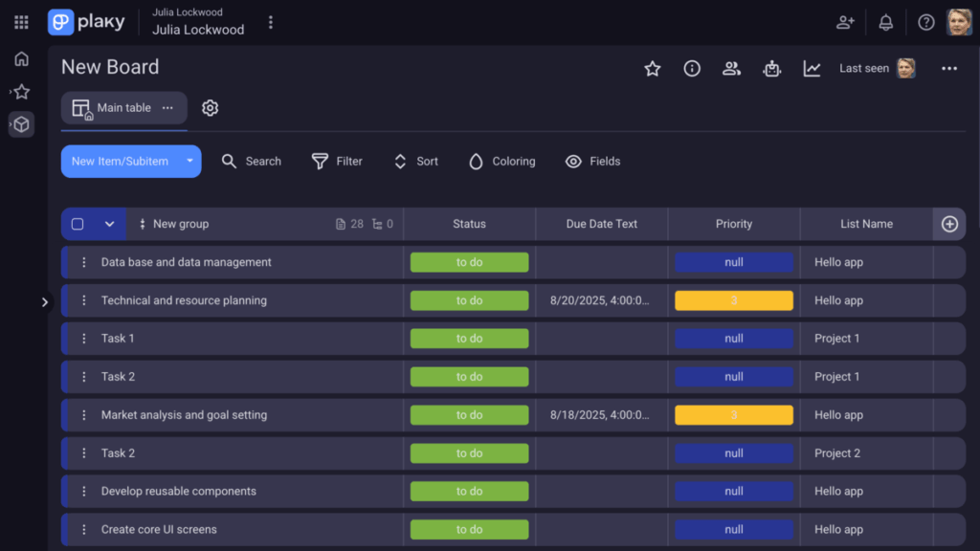Switch to the Main table tab
The width and height of the screenshot is (980, 551).
pos(115,108)
